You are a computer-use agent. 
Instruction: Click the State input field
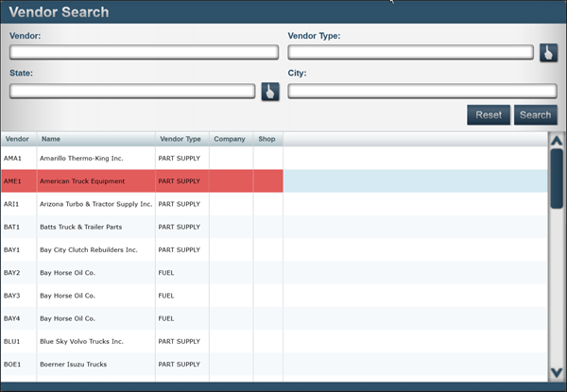point(132,92)
